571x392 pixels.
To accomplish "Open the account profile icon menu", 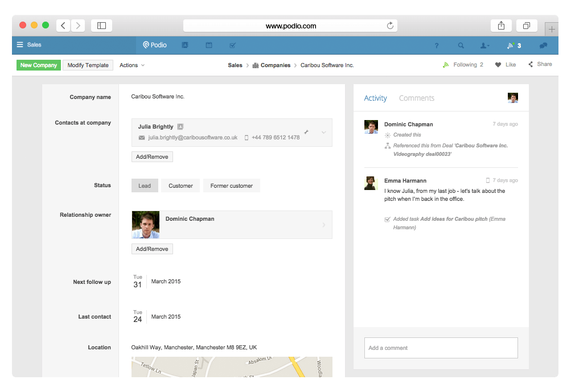I will click(484, 46).
